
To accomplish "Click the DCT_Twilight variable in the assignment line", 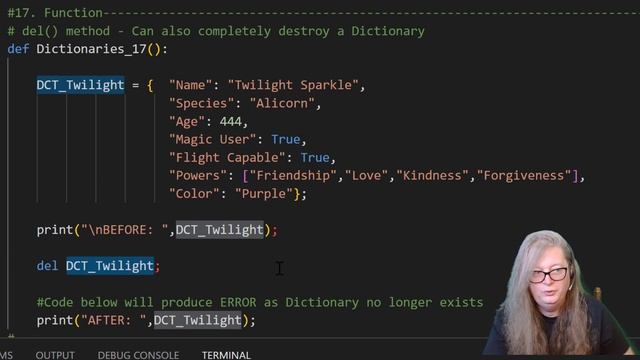I will pos(80,85).
